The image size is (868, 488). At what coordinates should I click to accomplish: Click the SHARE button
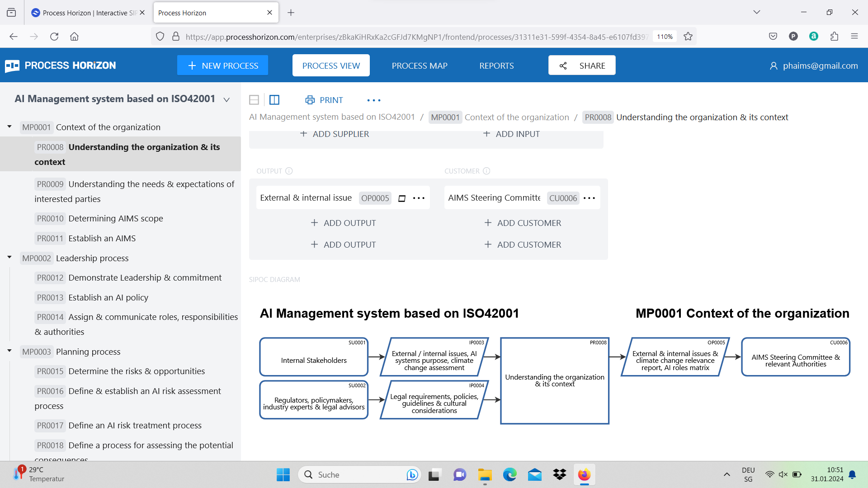point(582,66)
